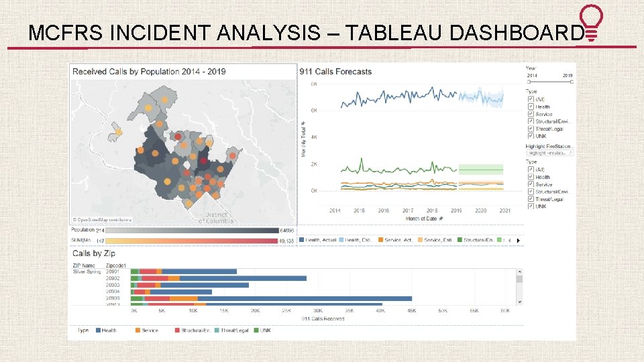Click the 2014 start handle of Year slider
The width and height of the screenshot is (644, 362).
pos(529,82)
